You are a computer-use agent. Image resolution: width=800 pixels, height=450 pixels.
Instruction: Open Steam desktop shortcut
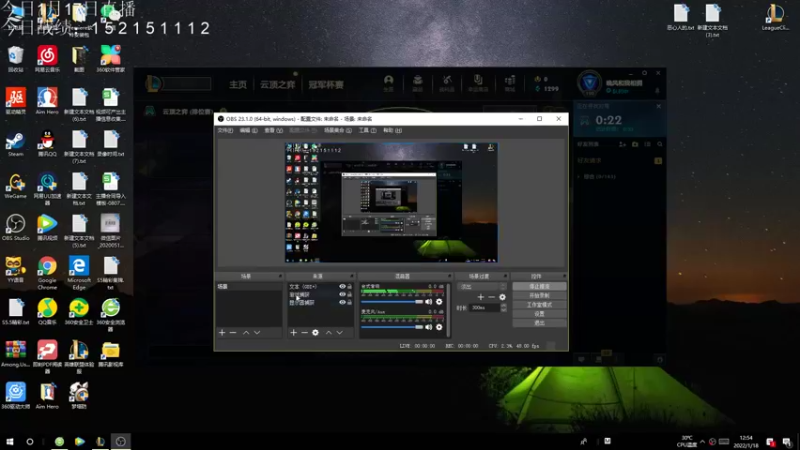pos(15,144)
